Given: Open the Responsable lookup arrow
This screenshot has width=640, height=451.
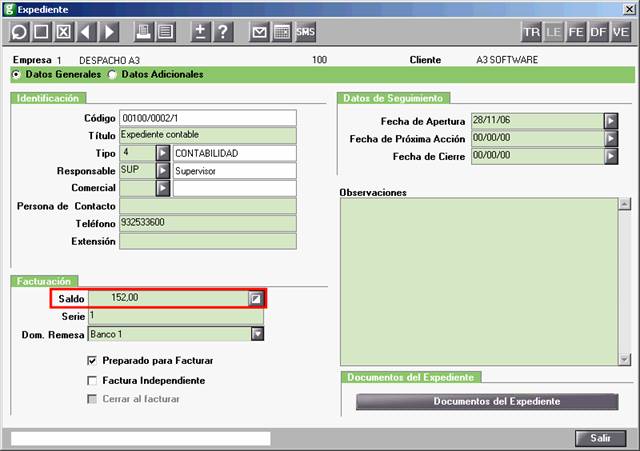Looking at the screenshot, I should coord(162,171).
